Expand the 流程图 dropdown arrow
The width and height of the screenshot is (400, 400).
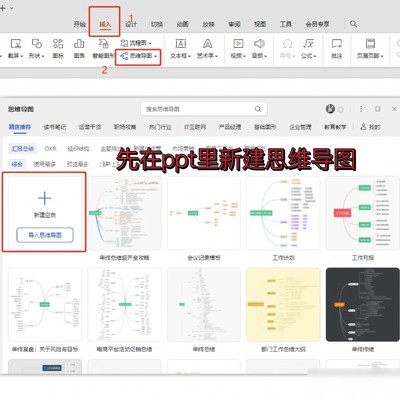pos(150,43)
